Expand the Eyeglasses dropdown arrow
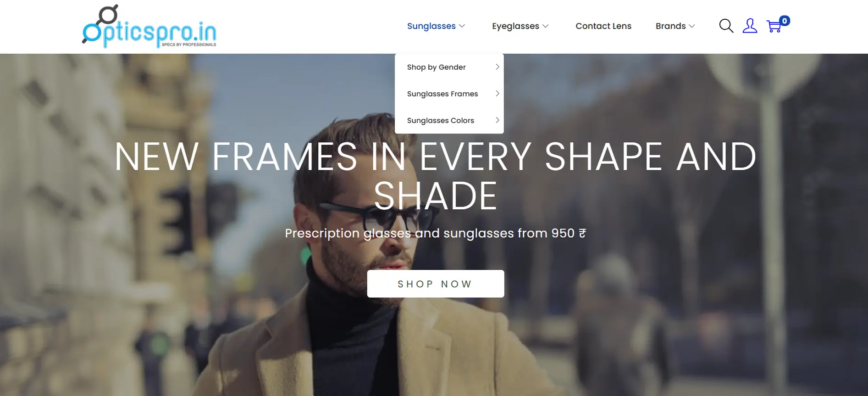Image resolution: width=868 pixels, height=396 pixels. pyautogui.click(x=546, y=26)
